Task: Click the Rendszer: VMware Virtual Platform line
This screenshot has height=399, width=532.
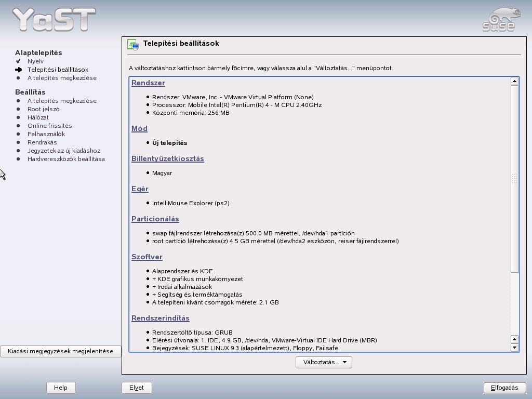Action: [x=233, y=97]
